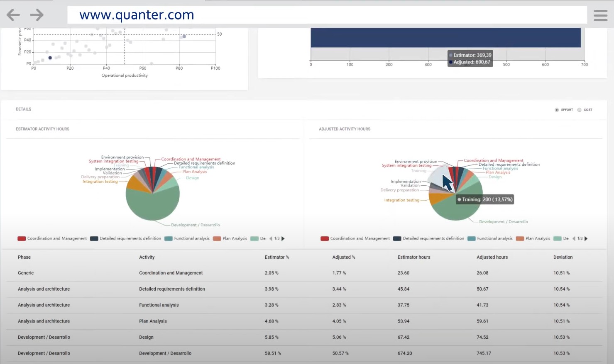Click Detailed requirements definition swatch in Adjusted legend
This screenshot has height=364, width=614.
coord(397,239)
